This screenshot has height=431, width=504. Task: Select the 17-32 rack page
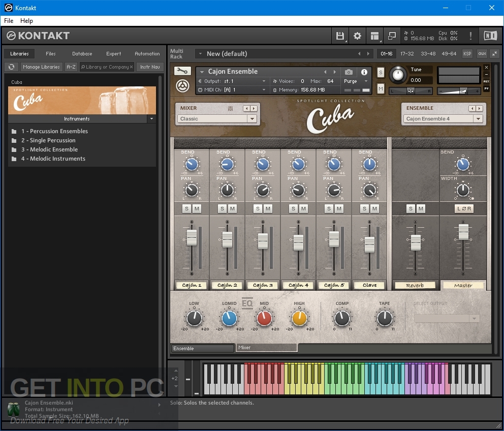(x=407, y=54)
